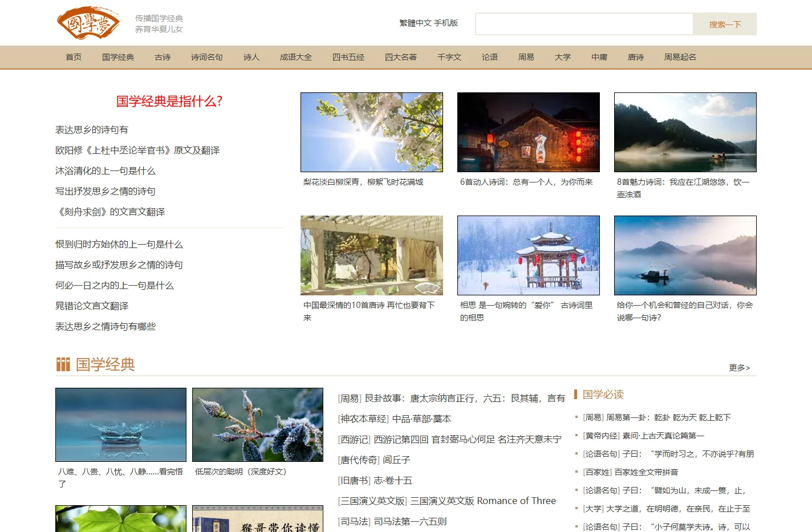Open caption 给你一个机会和曾经的自己对话

coord(685,311)
